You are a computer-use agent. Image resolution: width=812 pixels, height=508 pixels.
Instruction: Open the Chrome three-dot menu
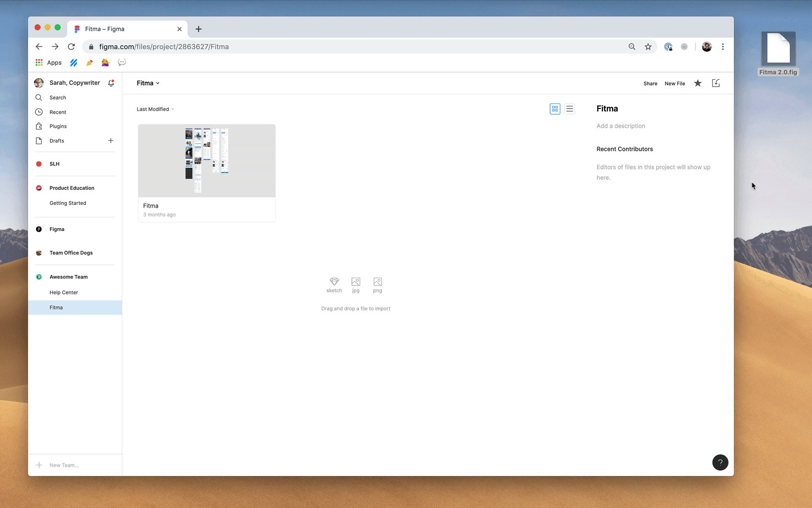pos(723,47)
